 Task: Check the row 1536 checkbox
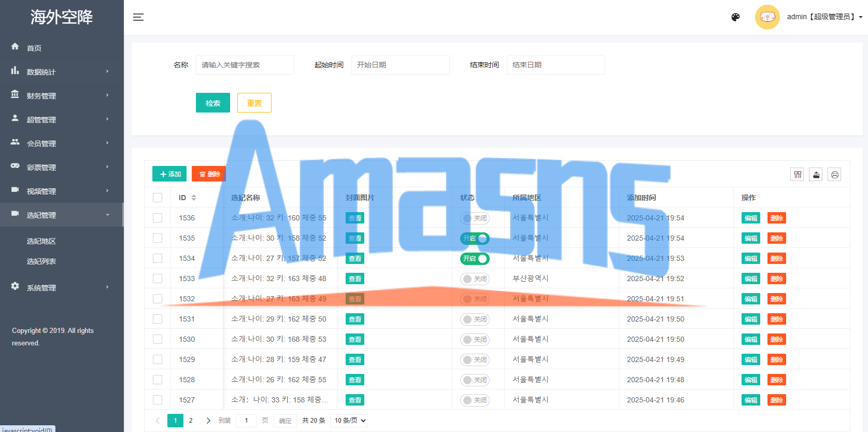click(158, 218)
